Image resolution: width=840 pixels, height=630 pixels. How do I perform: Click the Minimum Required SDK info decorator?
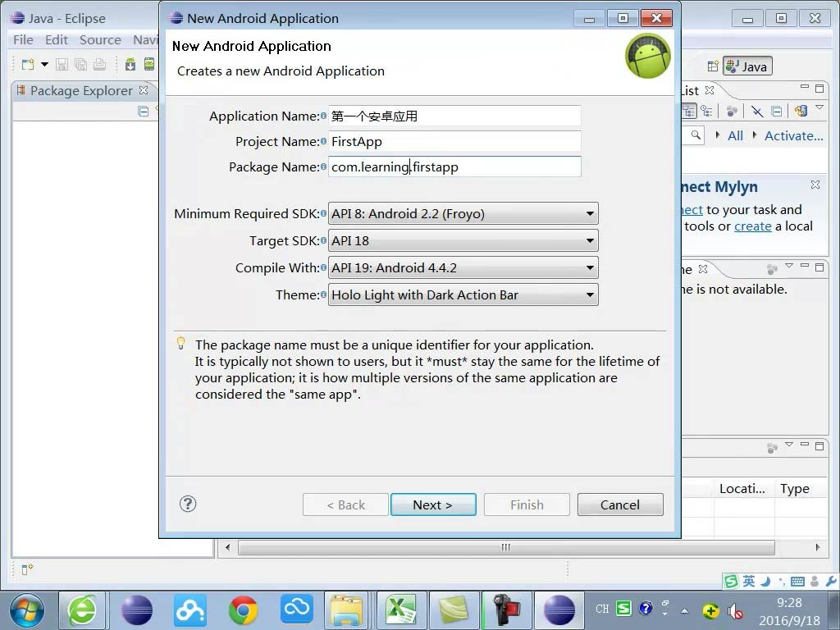coord(323,213)
